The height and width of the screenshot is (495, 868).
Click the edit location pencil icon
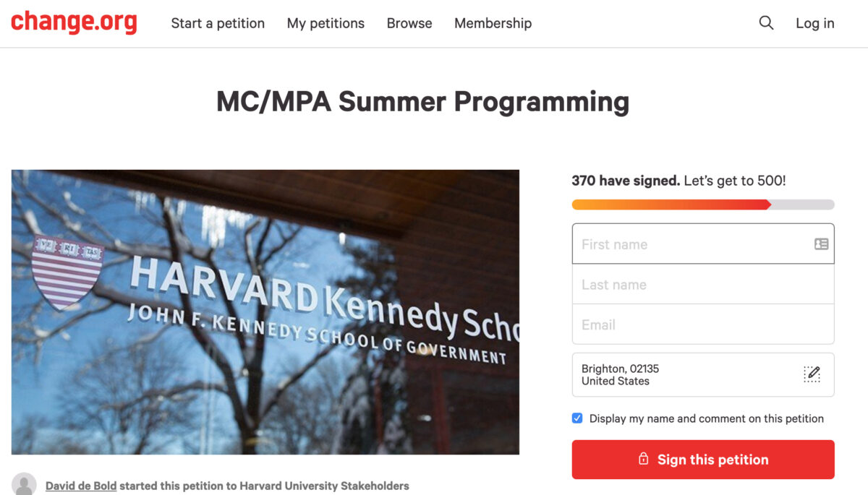(812, 374)
